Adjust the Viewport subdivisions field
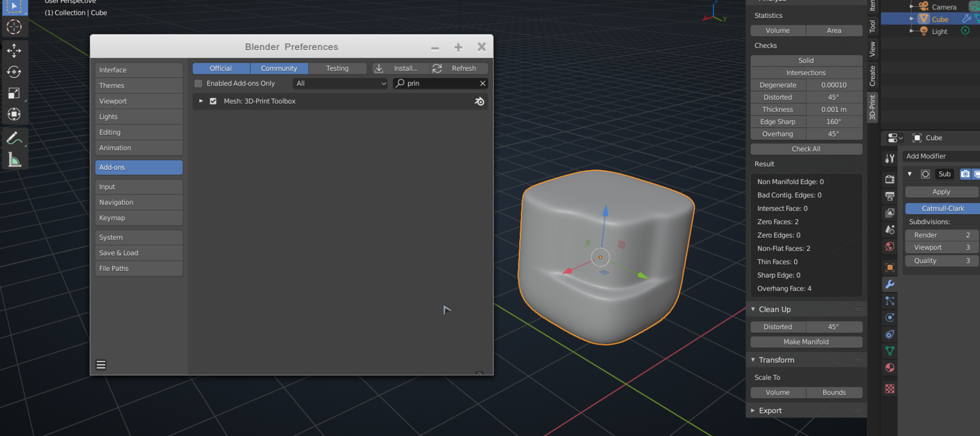This screenshot has width=980, height=436. 941,247
